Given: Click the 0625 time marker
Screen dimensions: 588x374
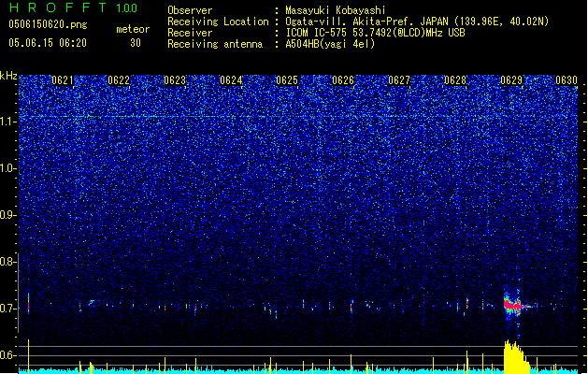Looking at the screenshot, I should (x=287, y=80).
